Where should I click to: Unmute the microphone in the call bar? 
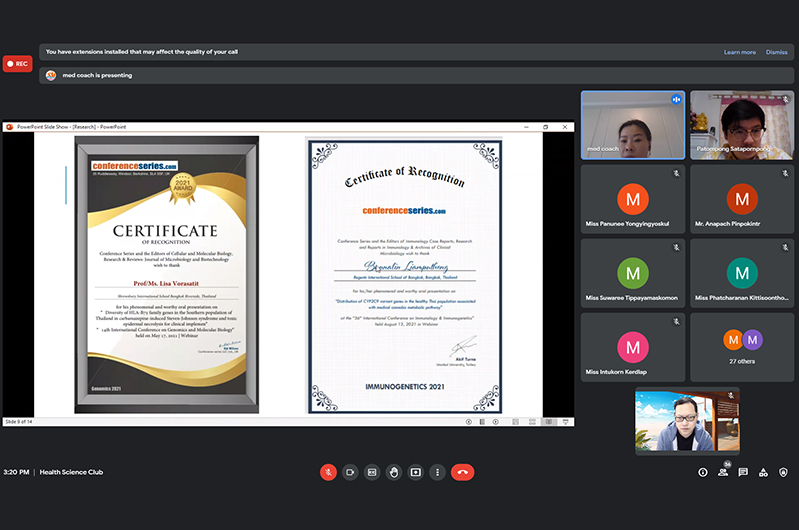(x=328, y=472)
